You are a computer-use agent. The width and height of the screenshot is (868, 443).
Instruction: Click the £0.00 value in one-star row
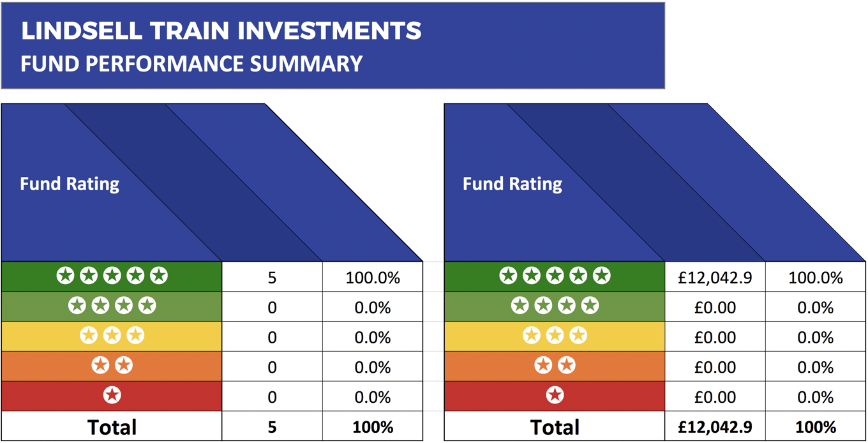coord(715,397)
